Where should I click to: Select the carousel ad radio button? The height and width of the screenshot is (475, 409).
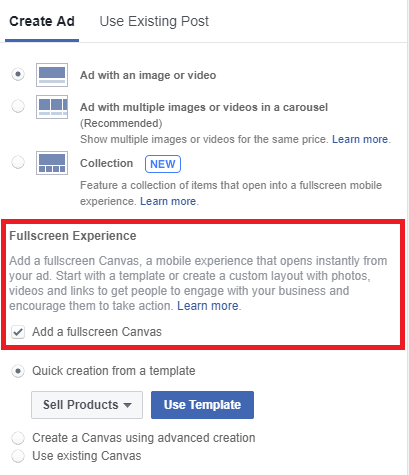point(18,106)
